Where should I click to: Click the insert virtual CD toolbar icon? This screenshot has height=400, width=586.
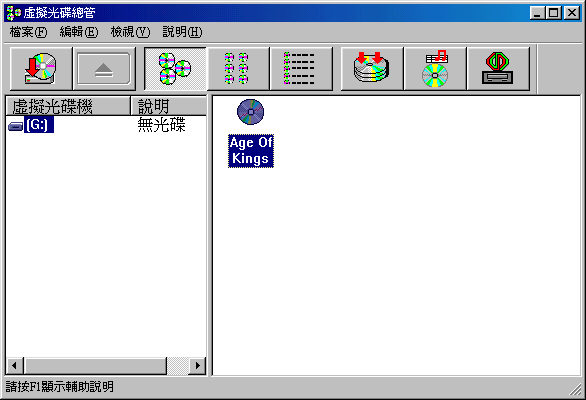tap(41, 69)
